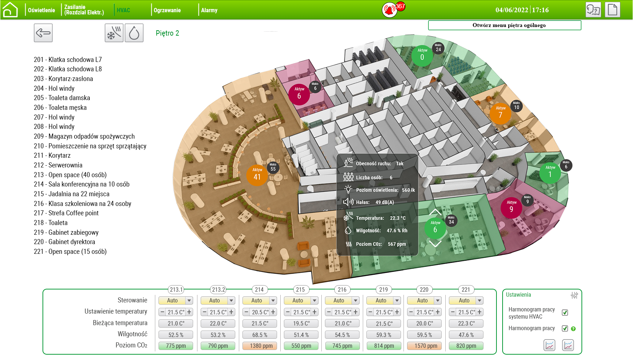This screenshot has width=633, height=364.
Task: Select the humidity droplet view icon
Action: coord(134,33)
